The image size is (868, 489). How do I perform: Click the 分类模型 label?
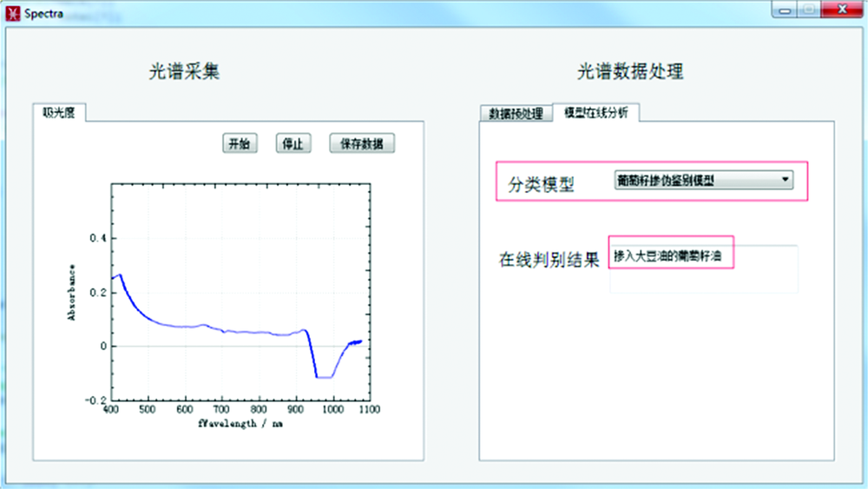(x=541, y=184)
